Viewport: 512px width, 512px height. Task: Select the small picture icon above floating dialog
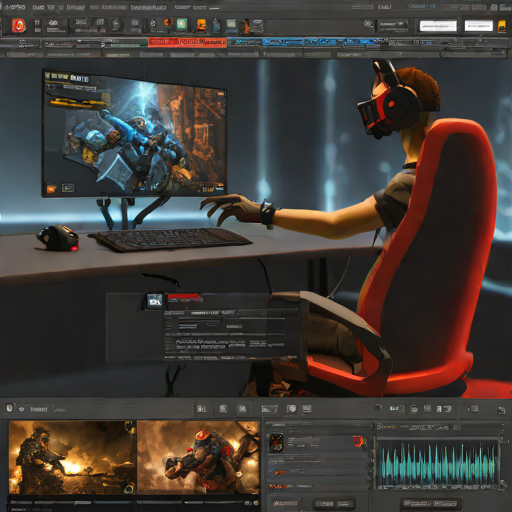pyautogui.click(x=155, y=301)
